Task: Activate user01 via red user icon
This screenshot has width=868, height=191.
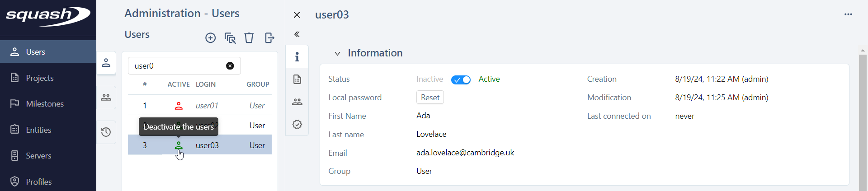Action: click(179, 106)
